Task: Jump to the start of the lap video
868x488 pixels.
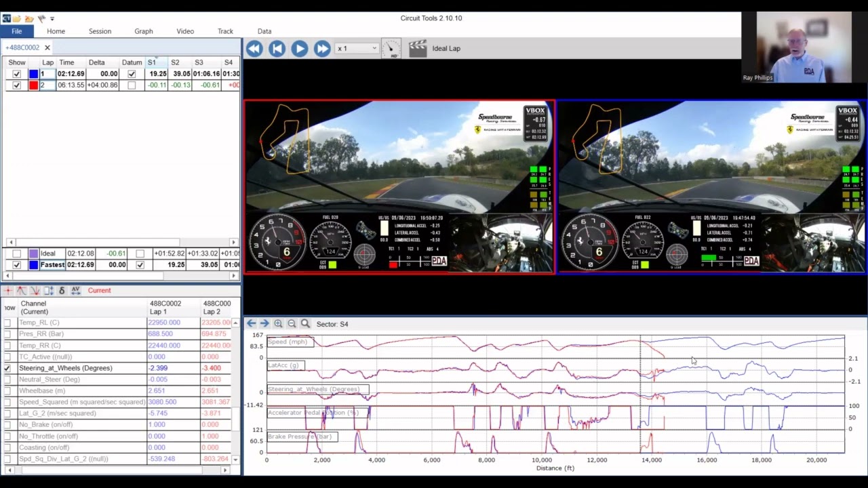Action: [277, 48]
